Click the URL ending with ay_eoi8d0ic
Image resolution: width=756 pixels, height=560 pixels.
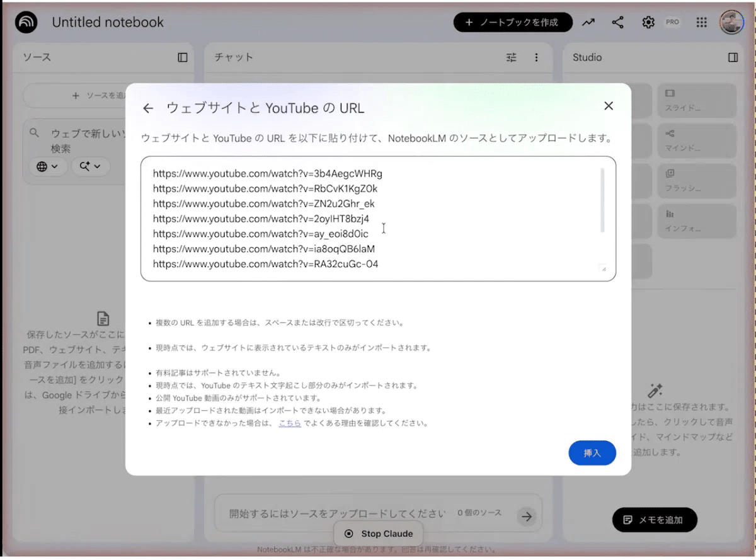261,234
